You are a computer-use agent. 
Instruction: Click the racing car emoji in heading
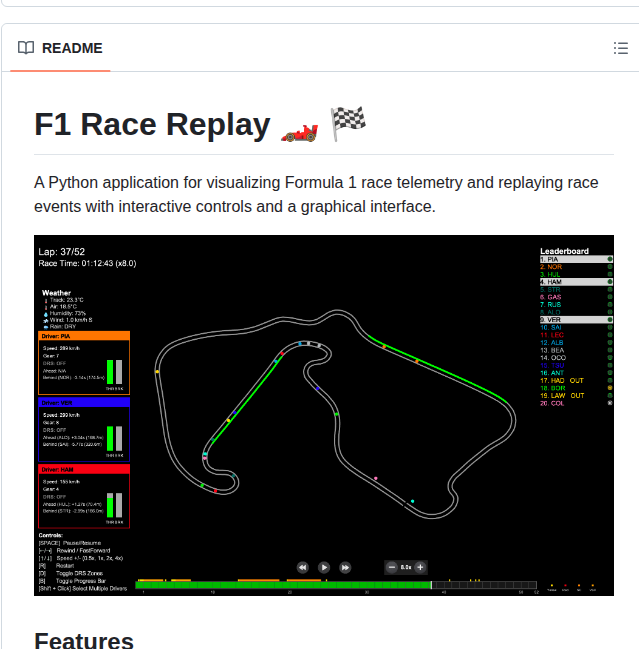tap(300, 133)
